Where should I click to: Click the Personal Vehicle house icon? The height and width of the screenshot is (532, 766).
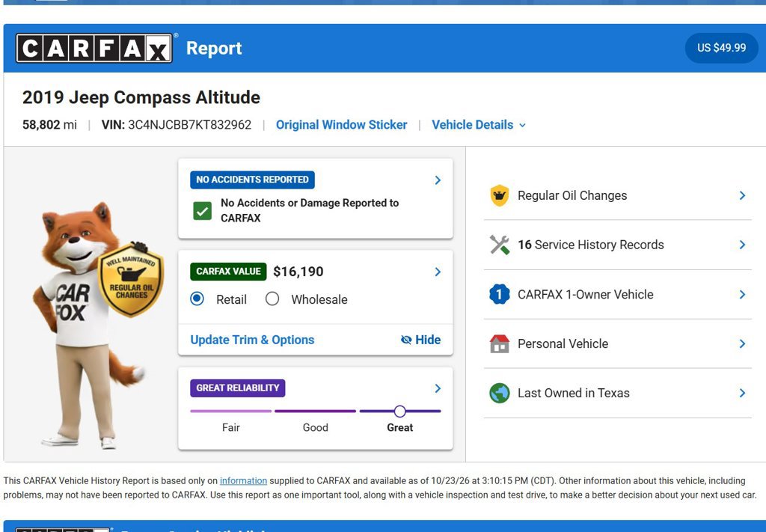tap(499, 344)
